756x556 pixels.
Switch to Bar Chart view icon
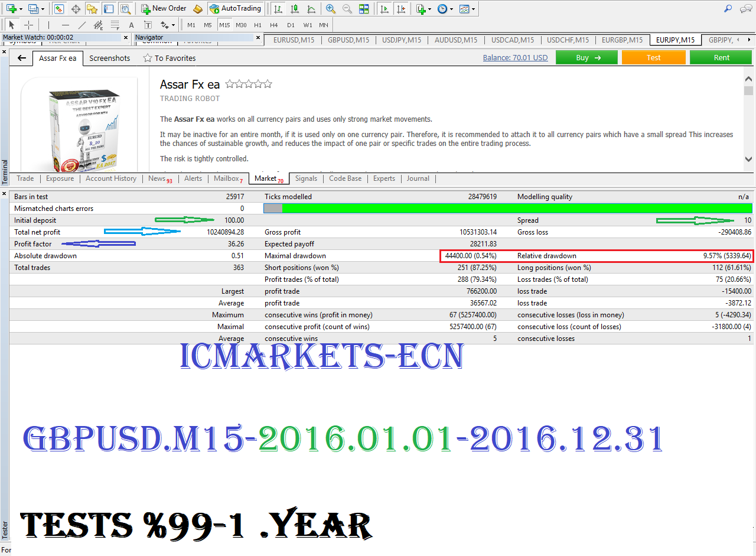(278, 9)
